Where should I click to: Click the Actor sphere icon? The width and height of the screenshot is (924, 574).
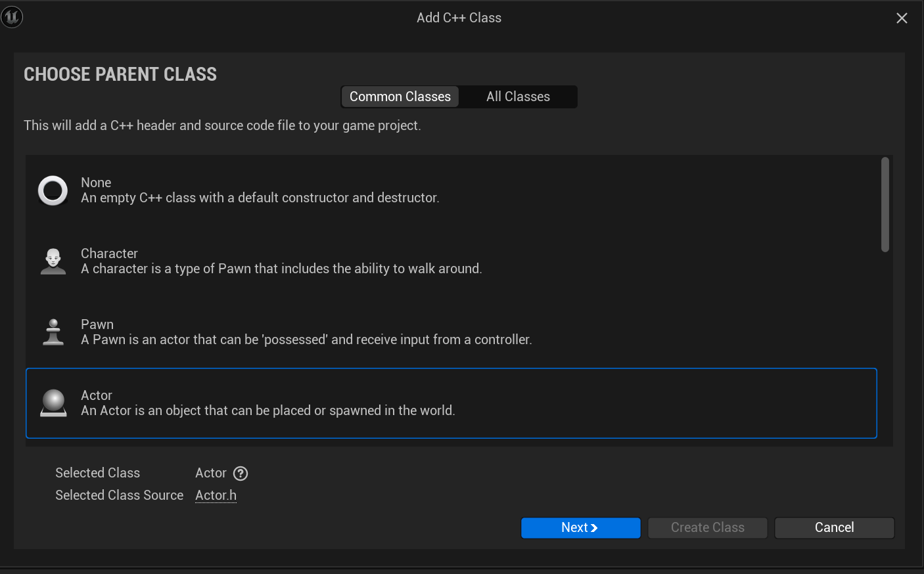click(x=53, y=403)
